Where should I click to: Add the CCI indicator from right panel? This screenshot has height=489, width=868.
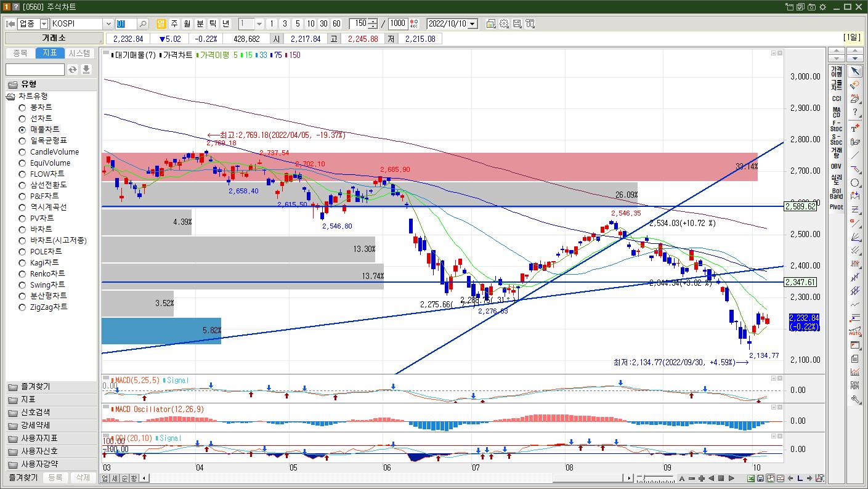pyautogui.click(x=836, y=99)
